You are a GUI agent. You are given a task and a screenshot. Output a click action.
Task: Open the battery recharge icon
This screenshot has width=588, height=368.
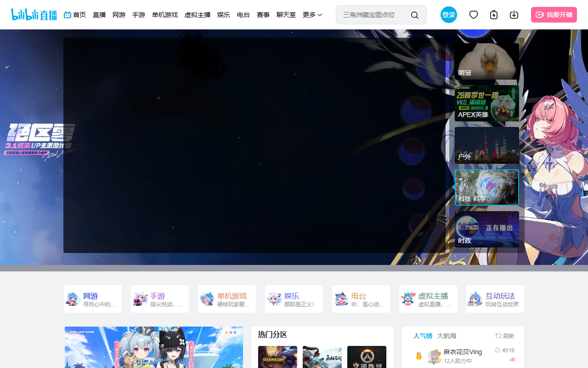(494, 15)
